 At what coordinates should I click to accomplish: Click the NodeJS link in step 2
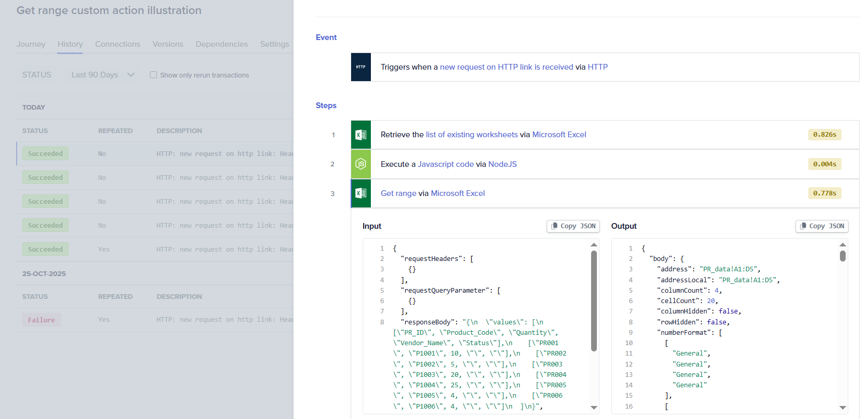502,164
